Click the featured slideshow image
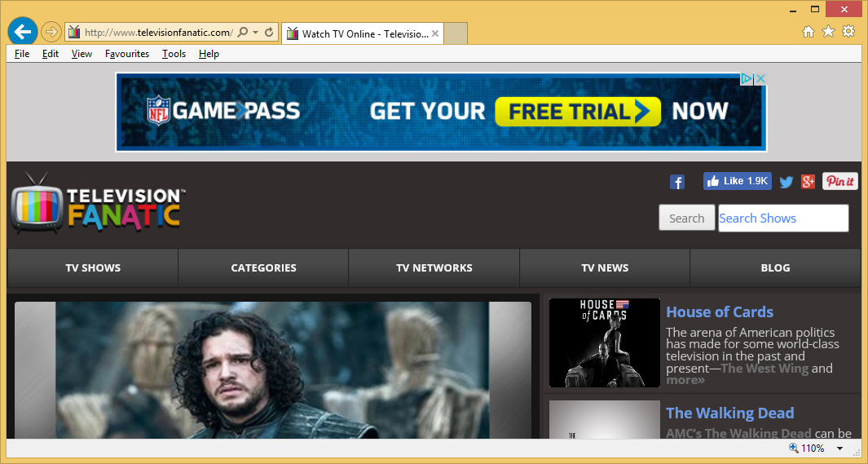868x464 pixels. [272, 370]
